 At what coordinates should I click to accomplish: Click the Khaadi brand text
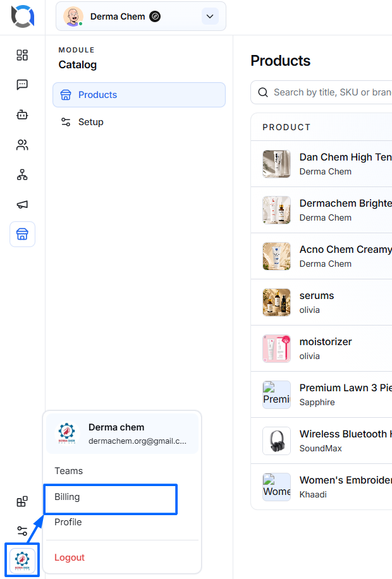(x=313, y=494)
